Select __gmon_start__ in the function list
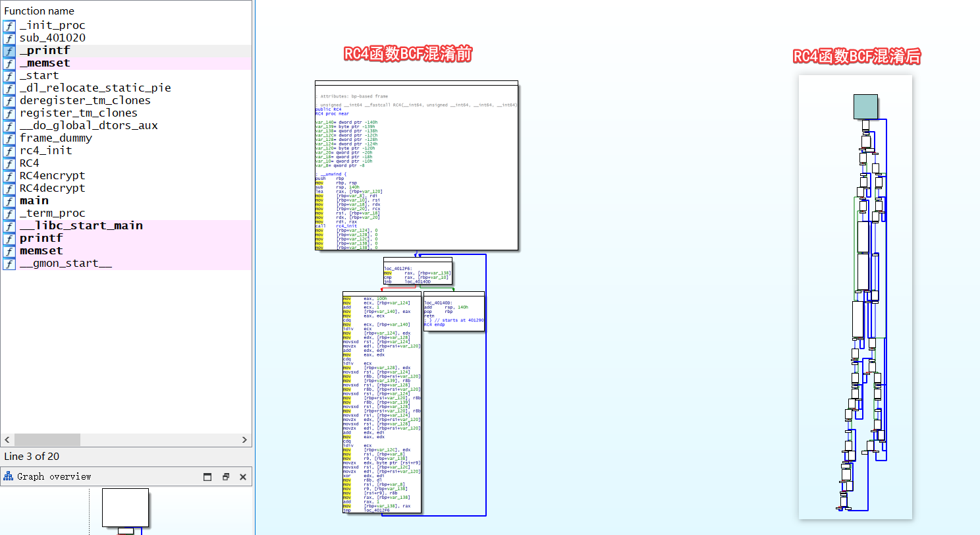Viewport: 980px width, 535px height. click(65, 264)
